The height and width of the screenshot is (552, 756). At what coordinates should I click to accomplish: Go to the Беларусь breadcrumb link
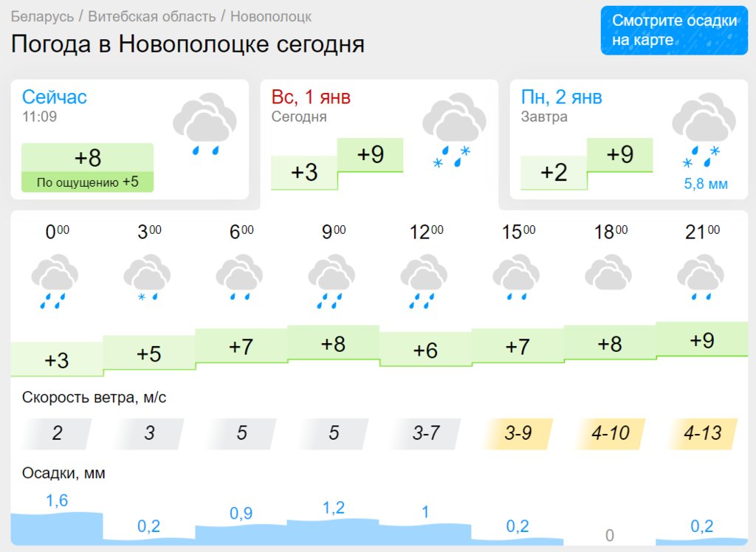(x=42, y=16)
